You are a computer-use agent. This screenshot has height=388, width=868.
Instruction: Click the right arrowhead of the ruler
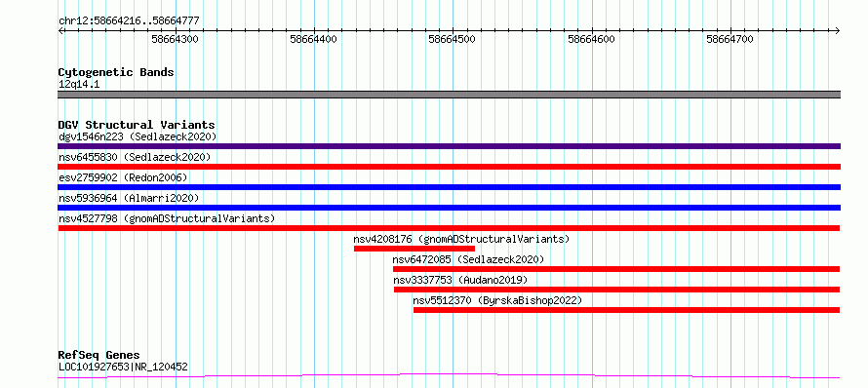[x=837, y=30]
